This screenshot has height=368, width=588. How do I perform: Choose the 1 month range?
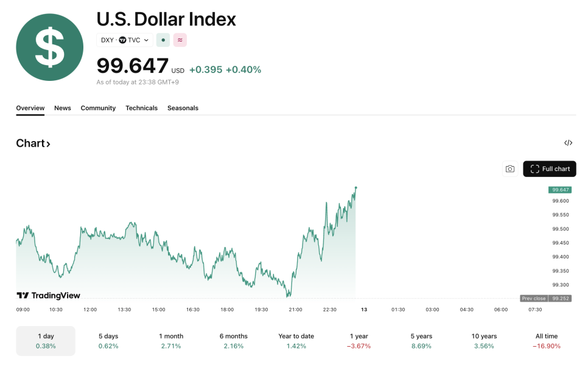[x=171, y=341]
